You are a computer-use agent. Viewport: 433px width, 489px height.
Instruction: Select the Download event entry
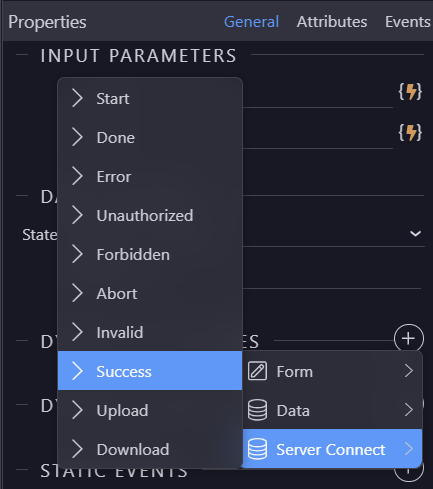[x=150, y=449]
